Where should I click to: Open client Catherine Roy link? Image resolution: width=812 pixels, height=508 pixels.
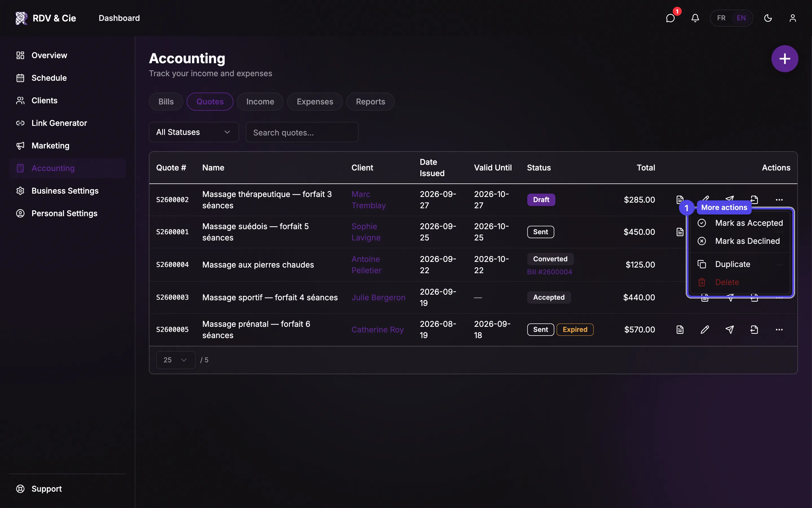tap(378, 330)
